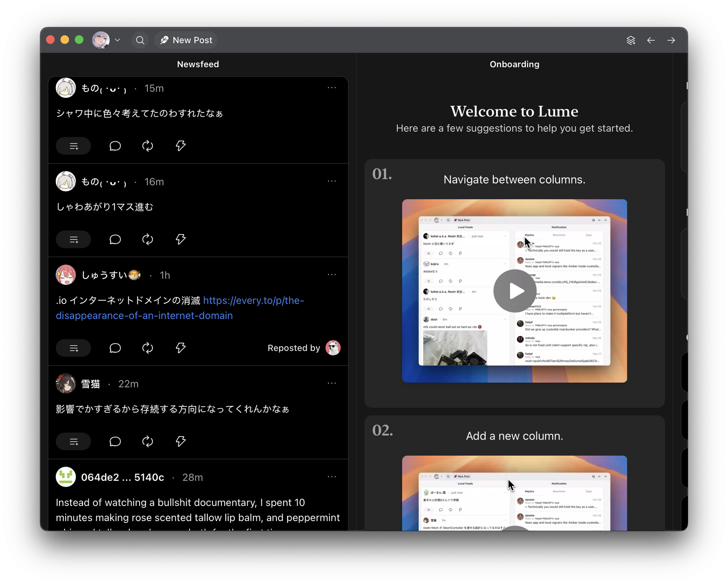728x584 pixels.
Task: Open thread button on しゅうすい post
Action: click(x=74, y=348)
